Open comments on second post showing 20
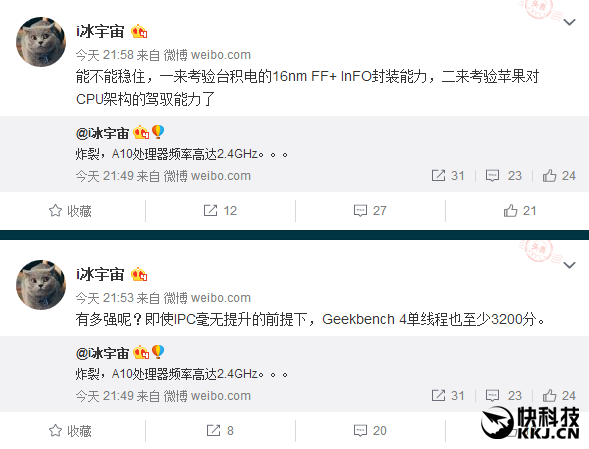This screenshot has width=589, height=449. (x=370, y=431)
